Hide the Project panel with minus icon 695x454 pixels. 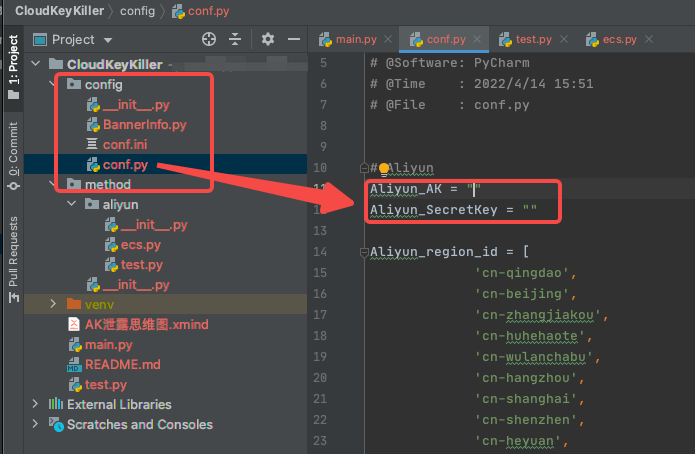click(x=294, y=39)
